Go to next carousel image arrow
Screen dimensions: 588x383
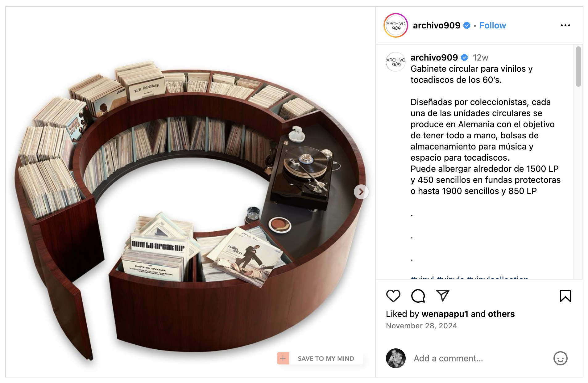tap(361, 192)
